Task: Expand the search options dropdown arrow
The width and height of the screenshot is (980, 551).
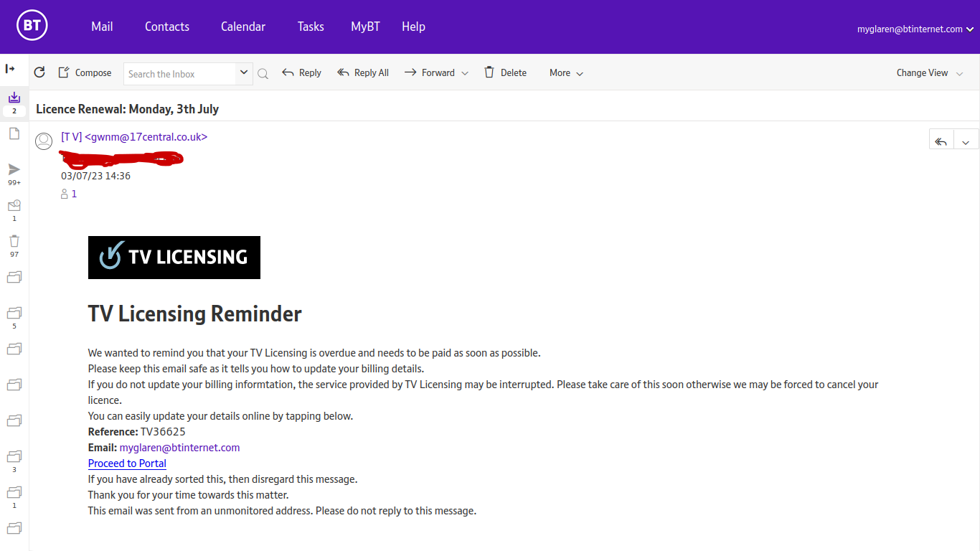Action: [x=244, y=72]
